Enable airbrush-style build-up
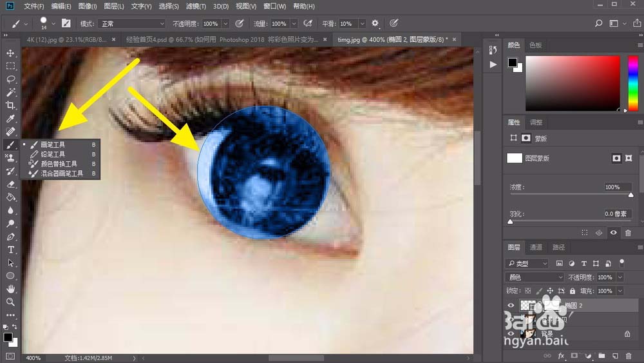Image resolution: width=644 pixels, height=363 pixels. 308,23
